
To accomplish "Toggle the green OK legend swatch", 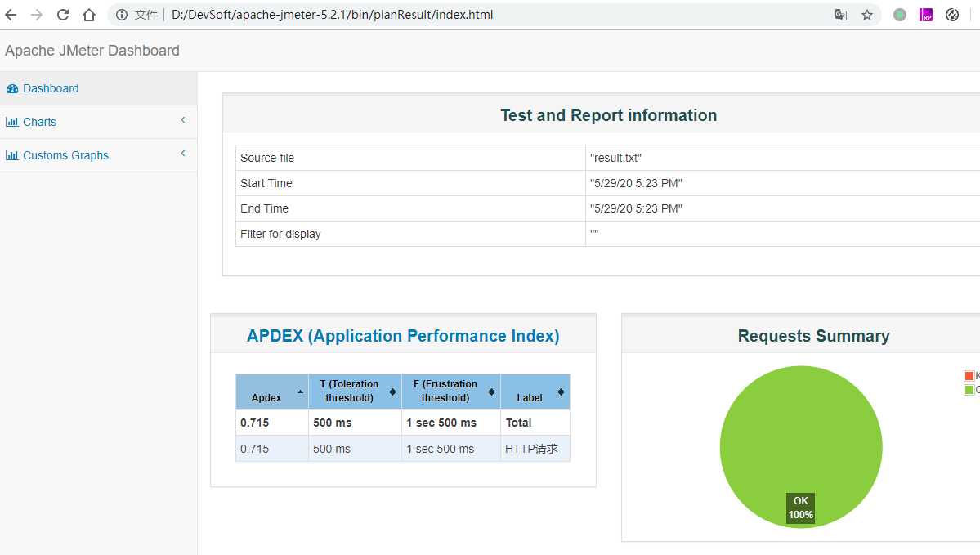I will 969,390.
